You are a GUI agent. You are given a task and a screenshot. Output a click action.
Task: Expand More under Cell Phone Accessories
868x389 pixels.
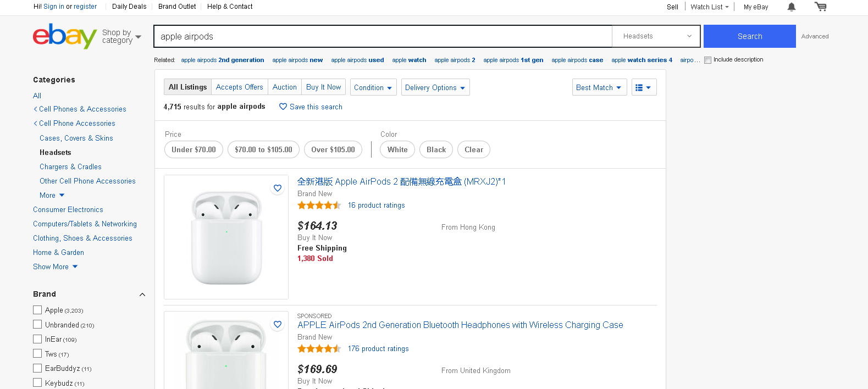(x=52, y=195)
